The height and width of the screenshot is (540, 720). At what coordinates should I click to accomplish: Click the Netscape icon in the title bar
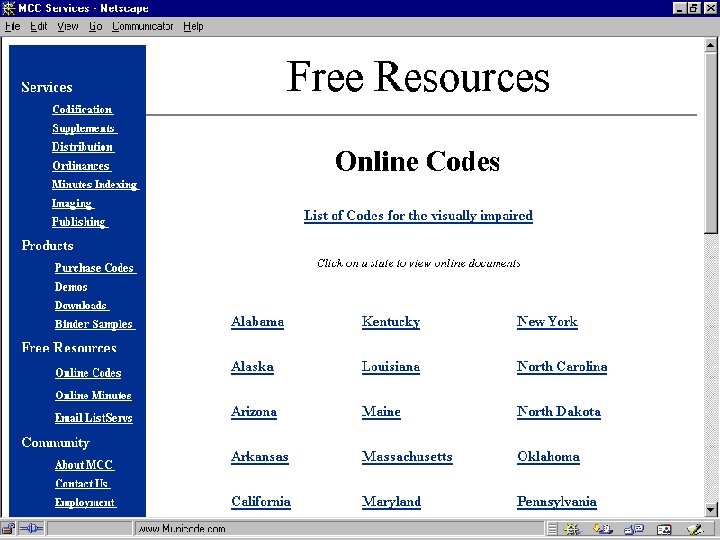[x=8, y=8]
